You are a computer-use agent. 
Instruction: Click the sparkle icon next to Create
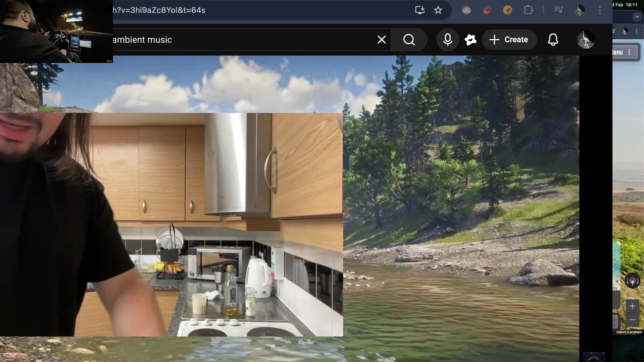[470, 40]
